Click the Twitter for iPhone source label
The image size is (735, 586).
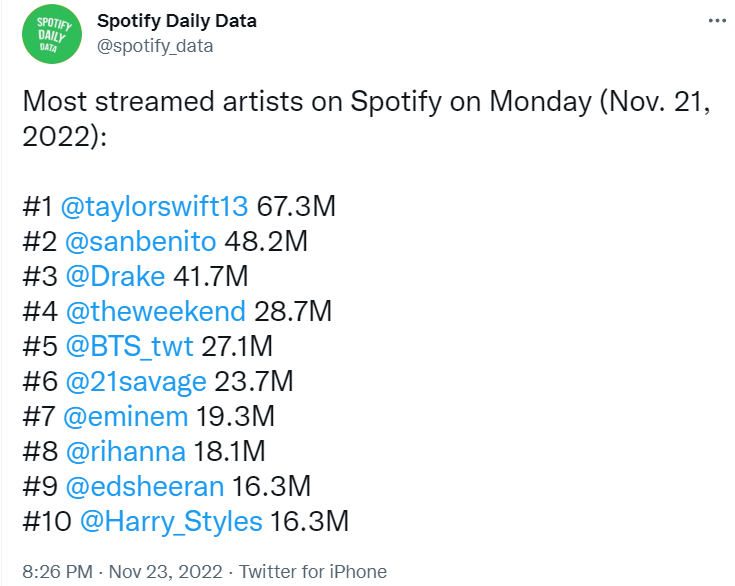point(311,572)
